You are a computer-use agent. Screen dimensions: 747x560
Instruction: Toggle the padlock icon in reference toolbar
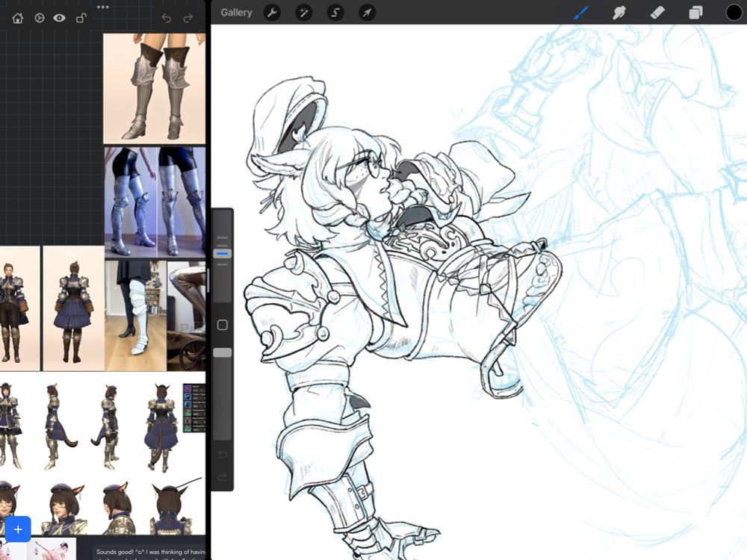click(x=81, y=18)
